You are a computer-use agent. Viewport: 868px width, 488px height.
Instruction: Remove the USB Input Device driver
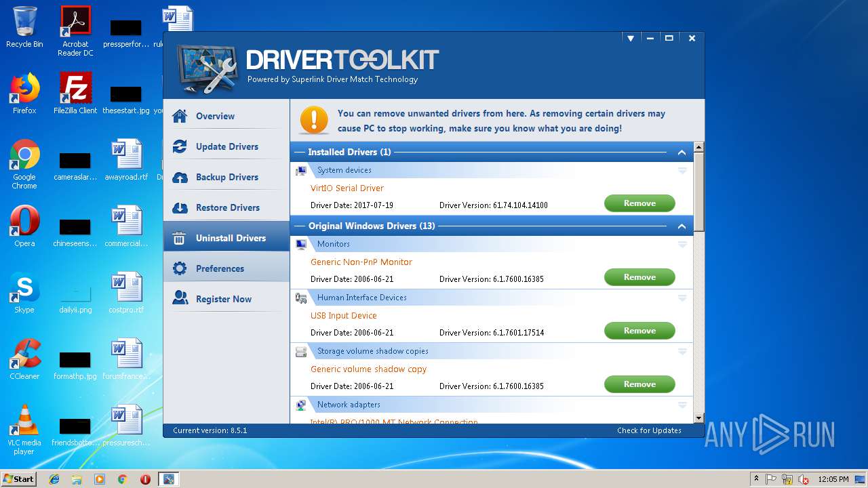coord(639,331)
